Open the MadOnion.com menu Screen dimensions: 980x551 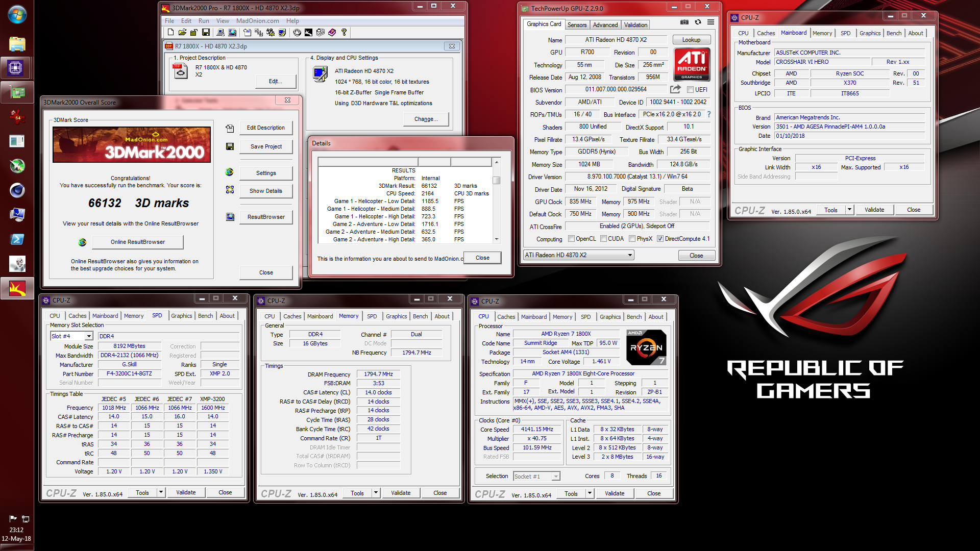click(257, 21)
